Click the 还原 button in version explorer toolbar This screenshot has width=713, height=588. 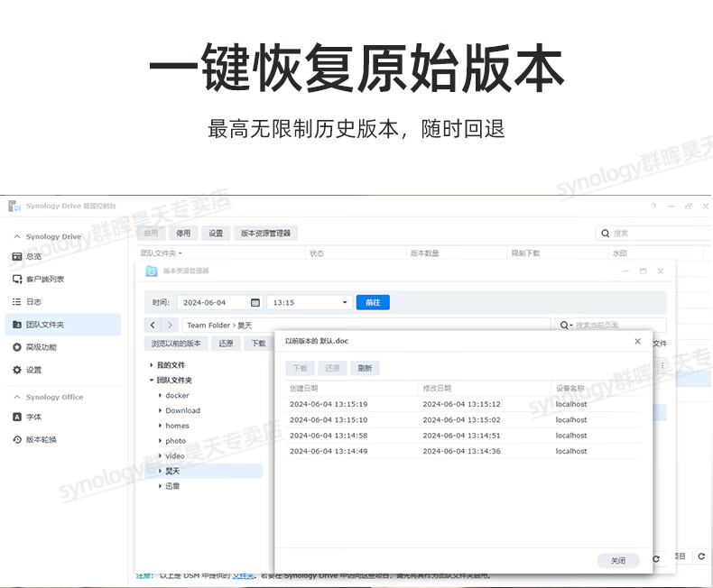coord(226,344)
